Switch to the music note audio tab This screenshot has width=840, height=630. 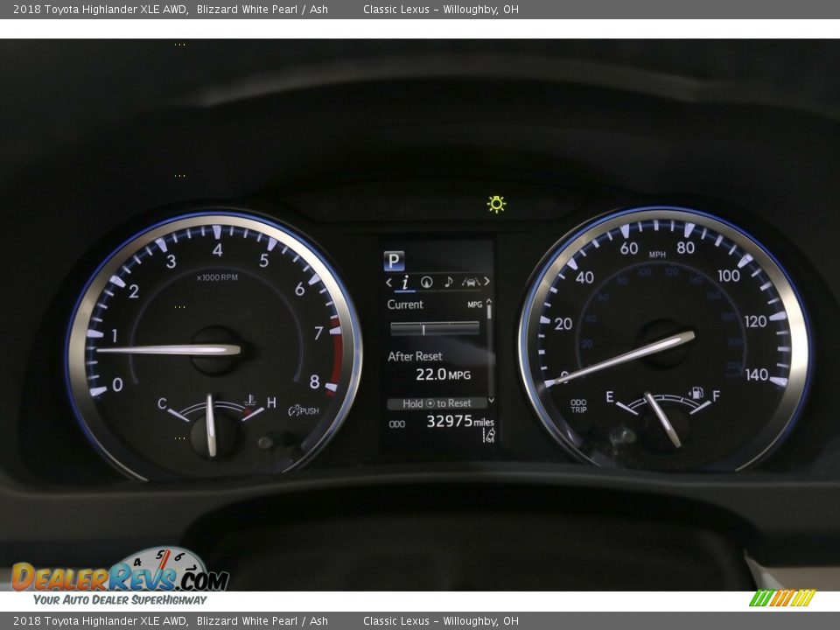click(449, 282)
